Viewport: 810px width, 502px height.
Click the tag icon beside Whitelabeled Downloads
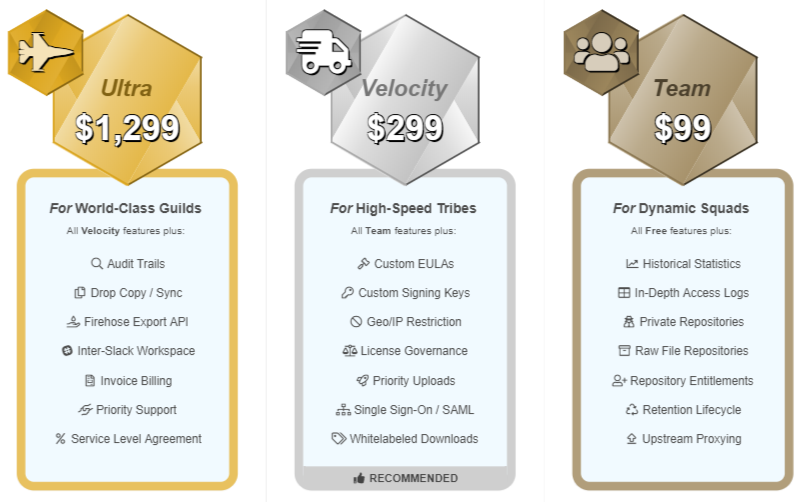point(339,439)
